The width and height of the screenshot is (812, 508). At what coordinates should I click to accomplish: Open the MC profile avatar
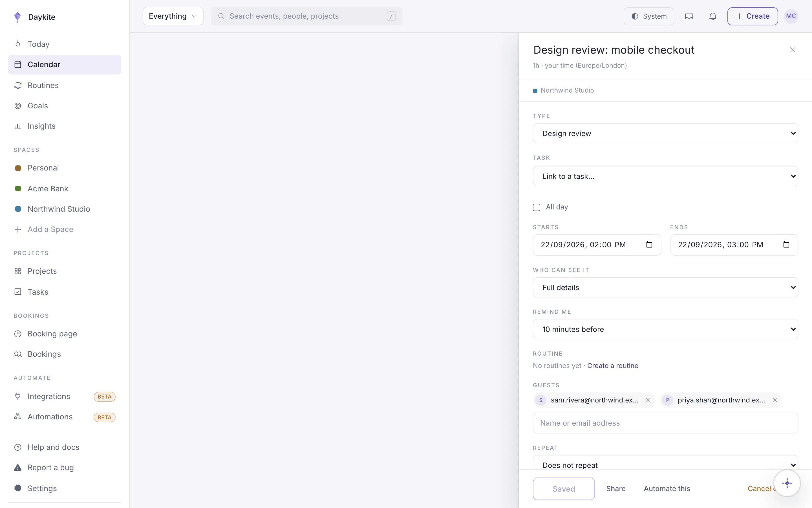pyautogui.click(x=791, y=16)
